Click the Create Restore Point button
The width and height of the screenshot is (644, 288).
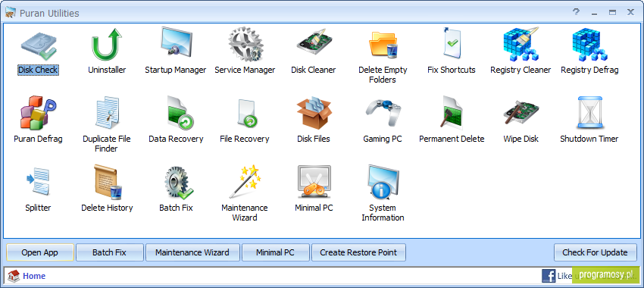click(x=358, y=252)
